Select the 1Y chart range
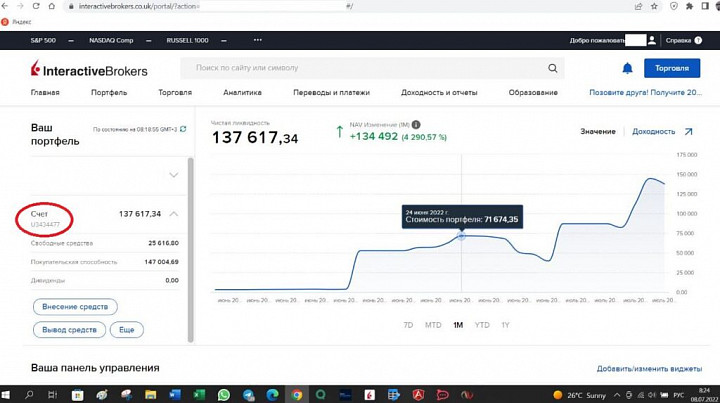The height and width of the screenshot is (403, 720). click(x=505, y=325)
